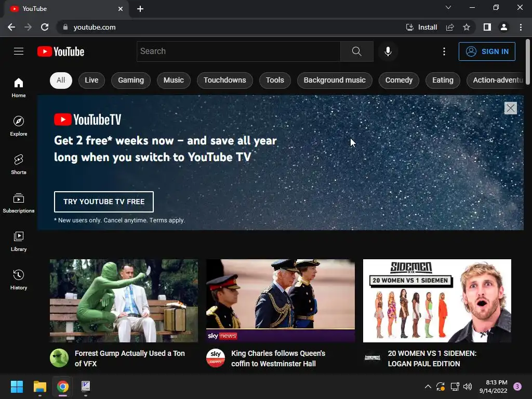
Task: Open volume control in system tray
Action: coord(468,387)
